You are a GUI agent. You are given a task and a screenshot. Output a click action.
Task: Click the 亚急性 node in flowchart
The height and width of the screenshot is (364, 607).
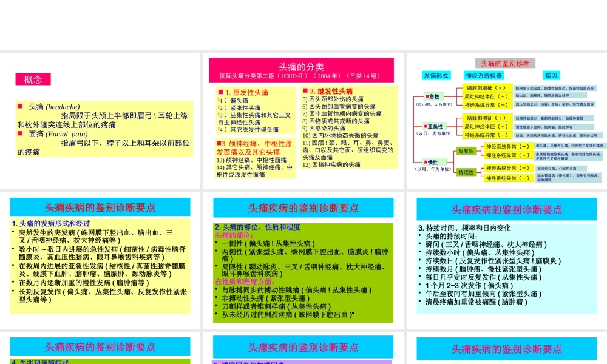[435, 126]
